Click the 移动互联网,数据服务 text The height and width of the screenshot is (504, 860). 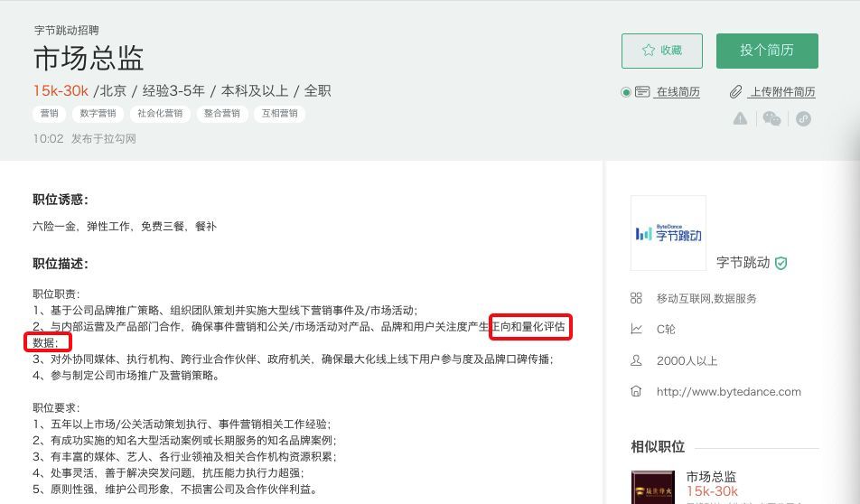point(706,298)
